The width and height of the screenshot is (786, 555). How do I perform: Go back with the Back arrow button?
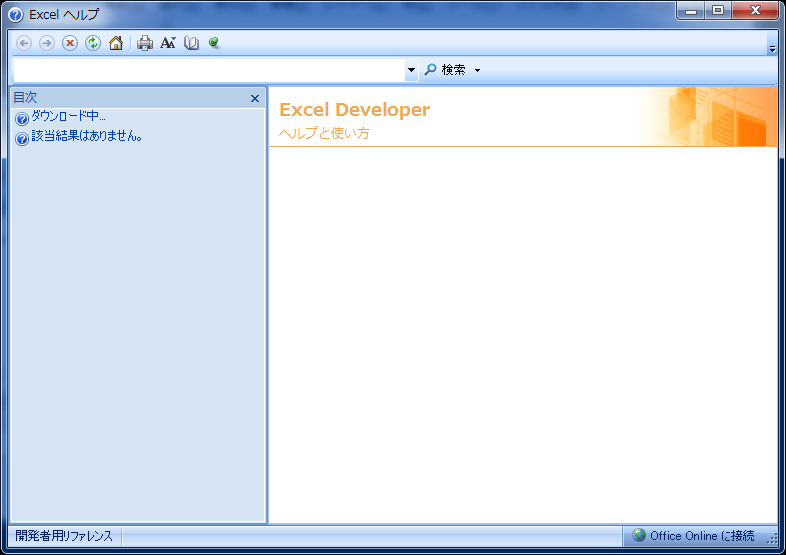click(x=24, y=43)
